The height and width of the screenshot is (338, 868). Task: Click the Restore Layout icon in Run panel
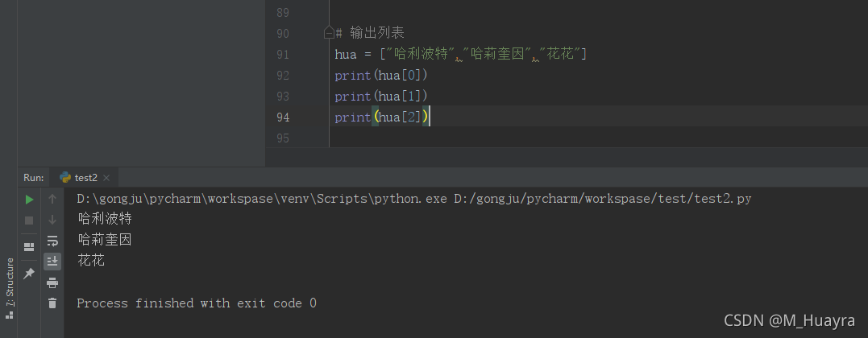[x=29, y=247]
